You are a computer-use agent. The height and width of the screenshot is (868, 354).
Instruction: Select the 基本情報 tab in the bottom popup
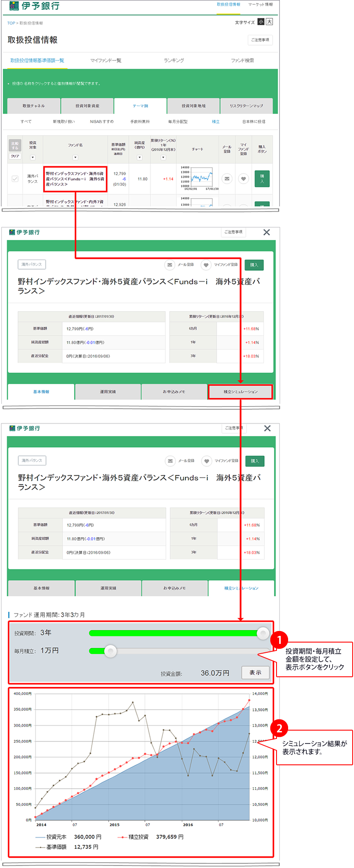coord(41,588)
